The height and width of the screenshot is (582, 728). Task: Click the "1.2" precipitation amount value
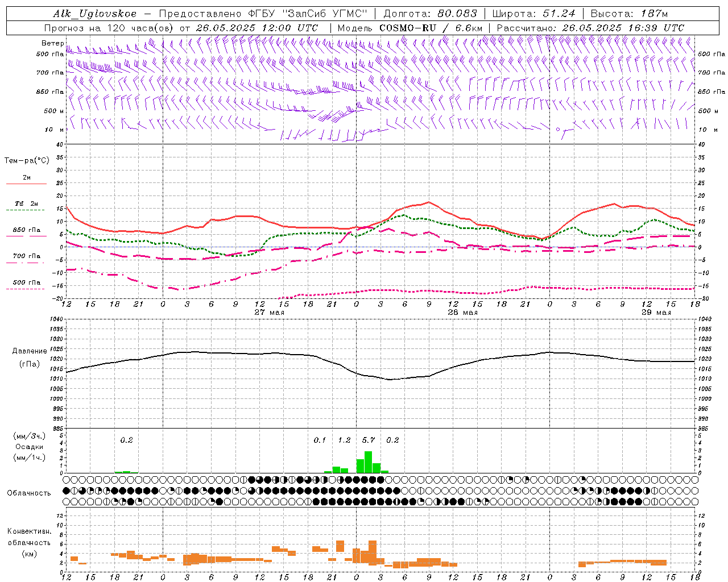(344, 440)
